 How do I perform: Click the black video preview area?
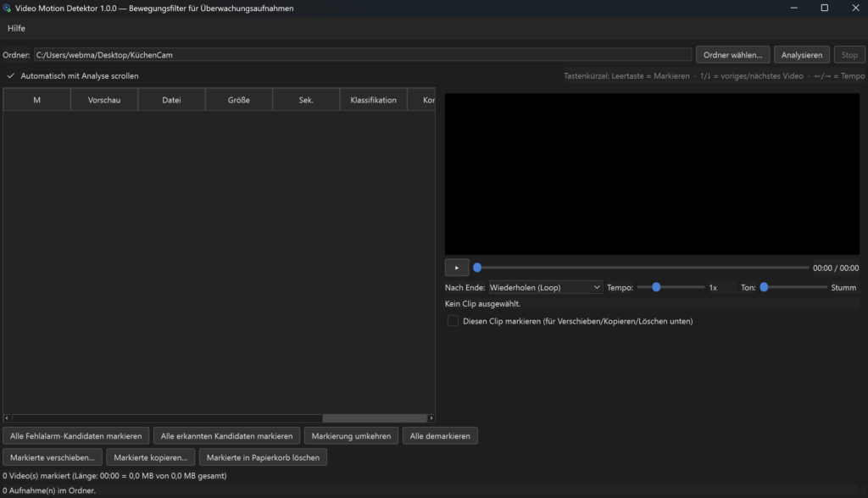[x=652, y=174]
